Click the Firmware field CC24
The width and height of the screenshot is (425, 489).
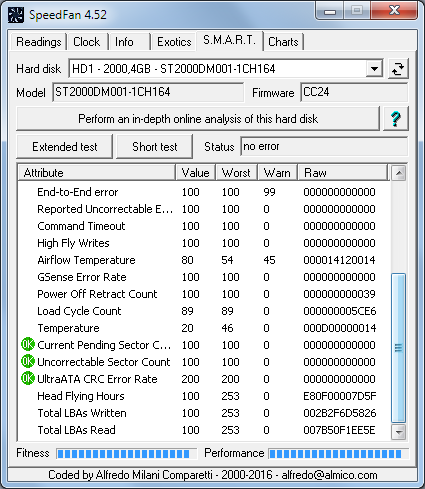tap(354, 92)
